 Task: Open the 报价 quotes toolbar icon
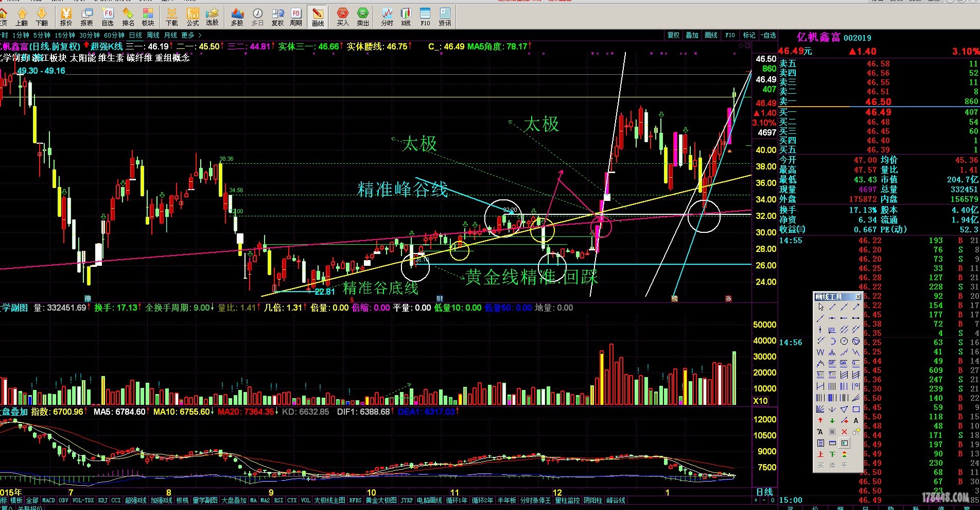66,17
